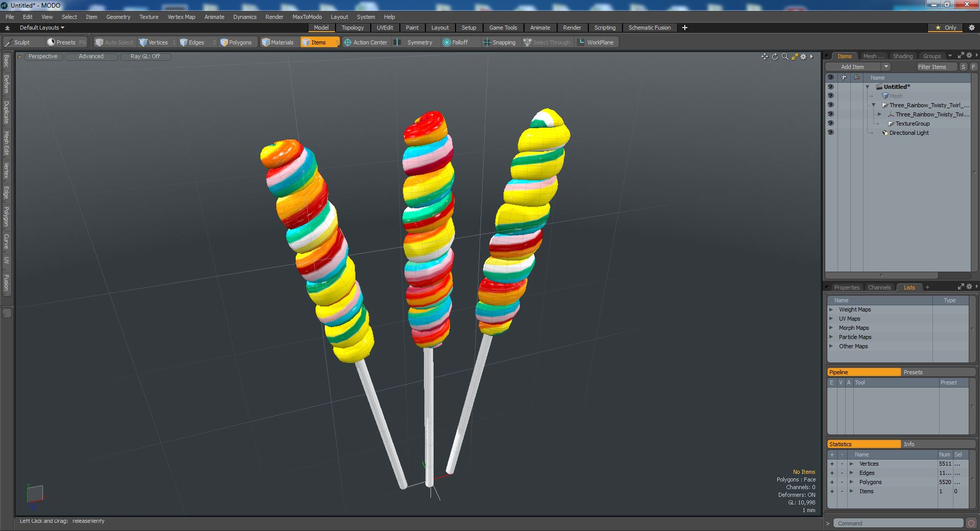This screenshot has width=980, height=531.
Task: Collapse the Three_Rainbow_Twisty_Twirl group
Action: tap(873, 105)
